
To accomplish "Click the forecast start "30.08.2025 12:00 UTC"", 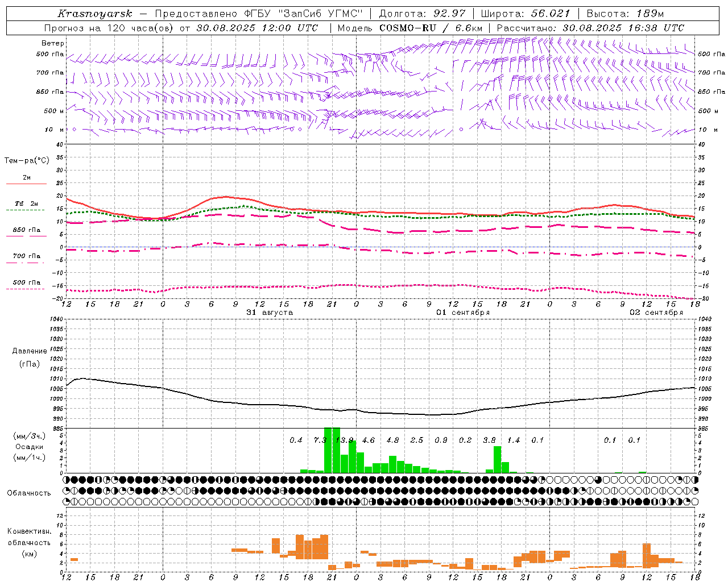I will pyautogui.click(x=257, y=28).
